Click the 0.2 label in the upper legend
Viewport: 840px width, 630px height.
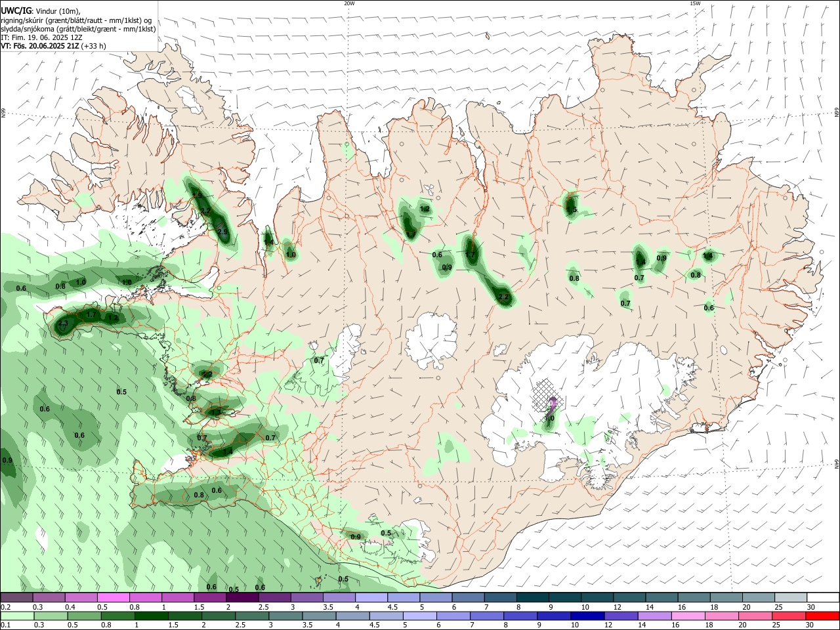(x=5, y=607)
